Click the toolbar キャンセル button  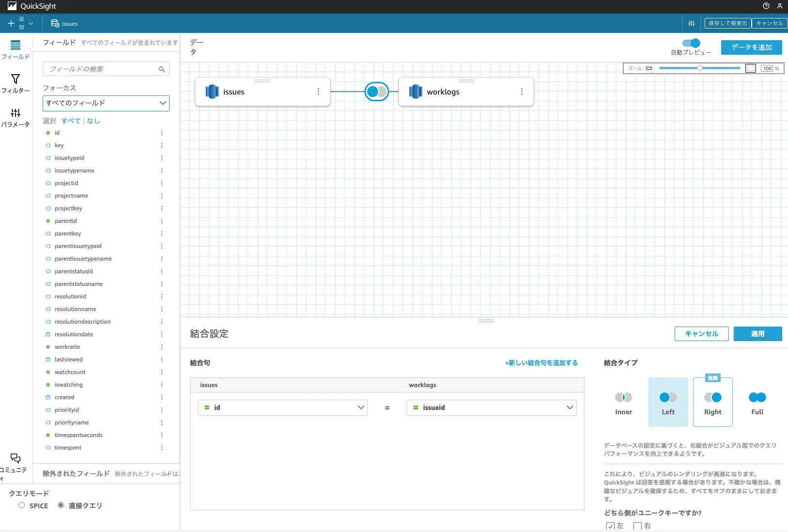pos(770,23)
